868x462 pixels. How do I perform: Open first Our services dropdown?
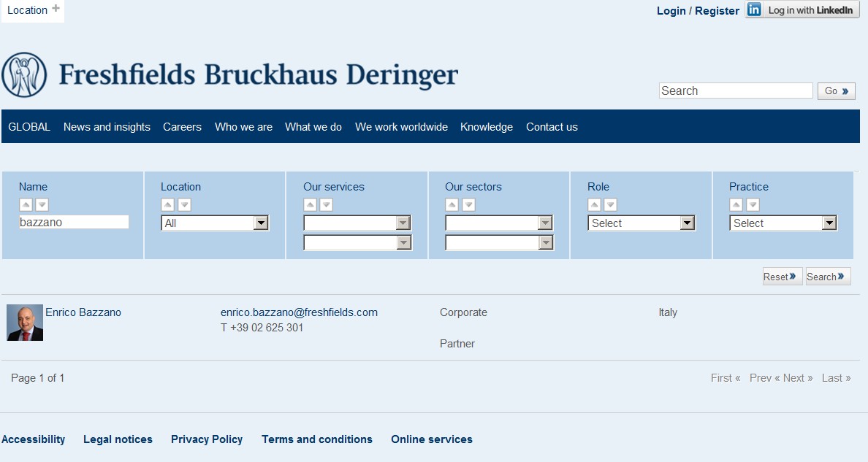[357, 223]
